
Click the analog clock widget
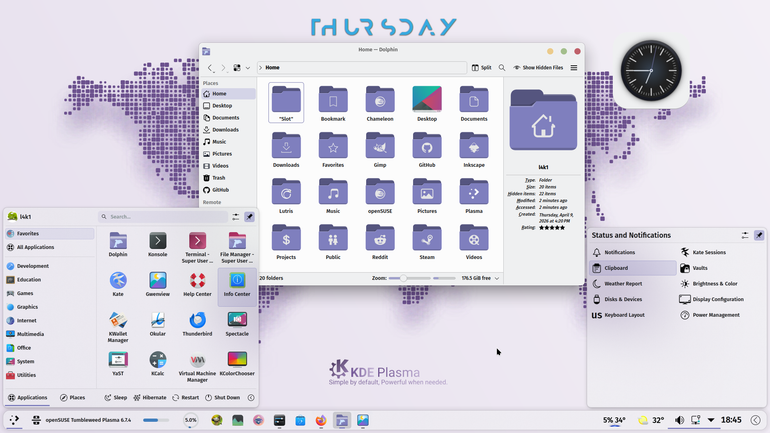click(651, 71)
